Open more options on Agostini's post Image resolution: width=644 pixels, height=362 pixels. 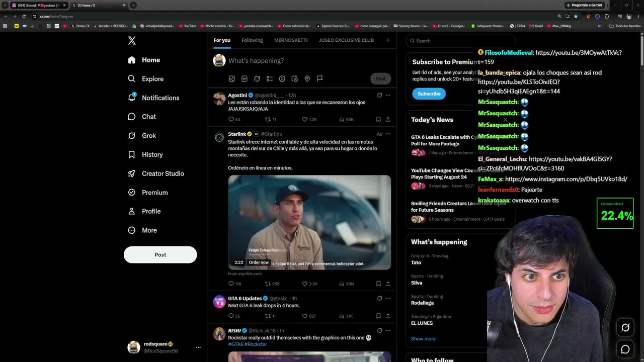(x=388, y=95)
